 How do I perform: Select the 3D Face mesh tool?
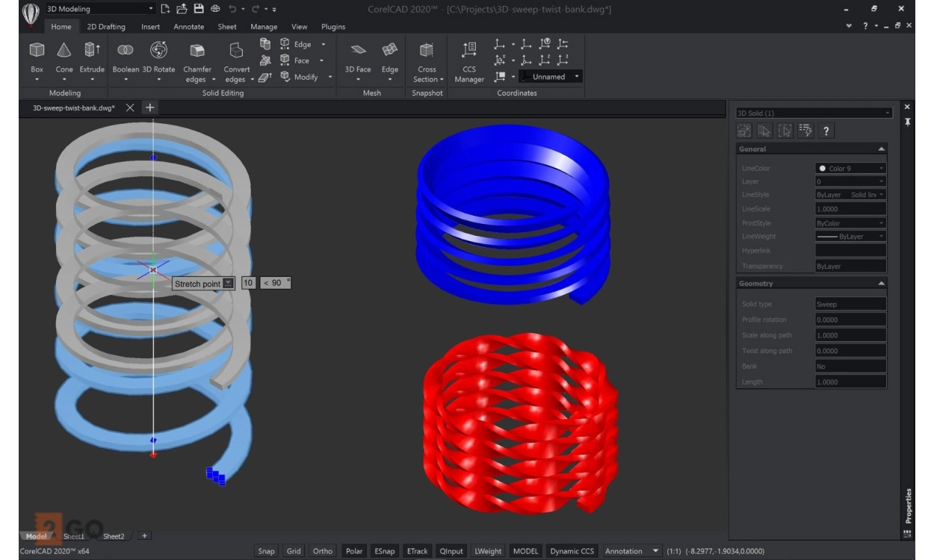coord(358,51)
